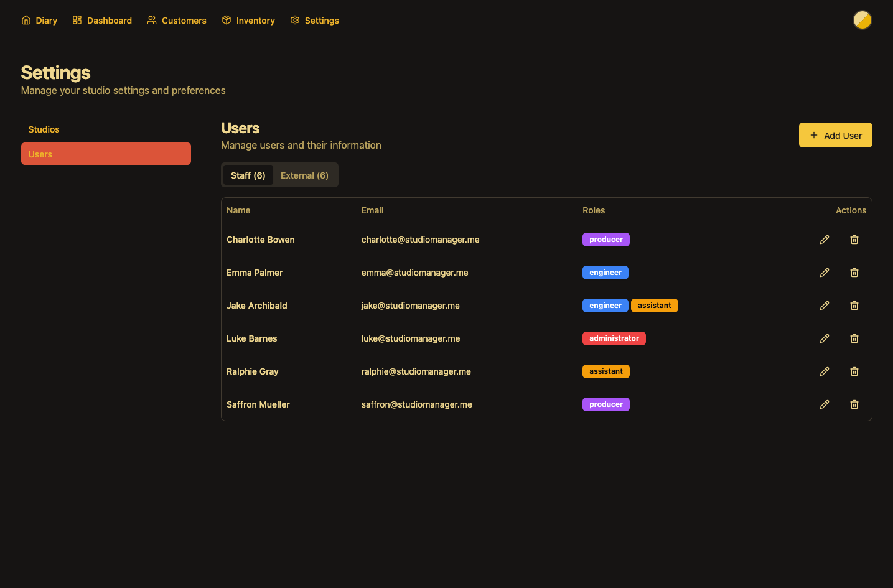This screenshot has height=588, width=893.
Task: Open the Studios settings section
Action: pyautogui.click(x=44, y=129)
